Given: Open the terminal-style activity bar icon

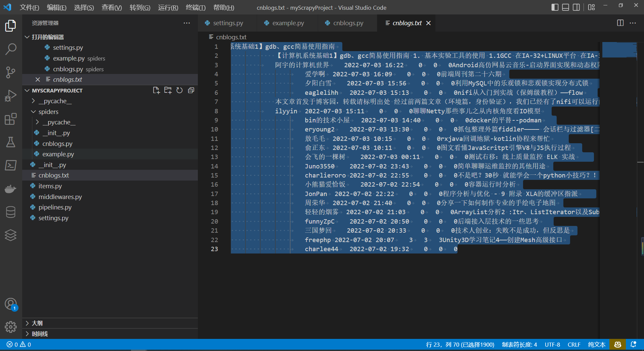Looking at the screenshot, I should [x=11, y=165].
